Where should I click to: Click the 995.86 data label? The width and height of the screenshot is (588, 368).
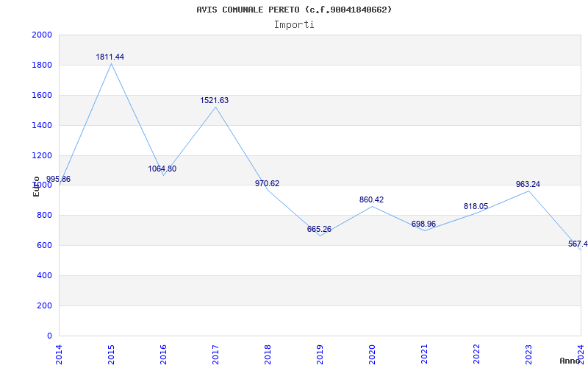(x=59, y=180)
